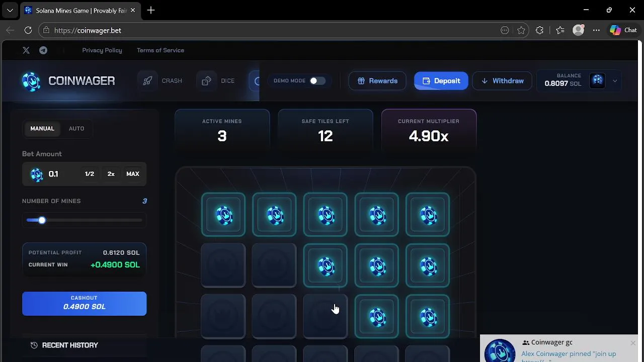644x362 pixels.
Task: Click revealed gem tile in first row, third column
Action: point(326,215)
